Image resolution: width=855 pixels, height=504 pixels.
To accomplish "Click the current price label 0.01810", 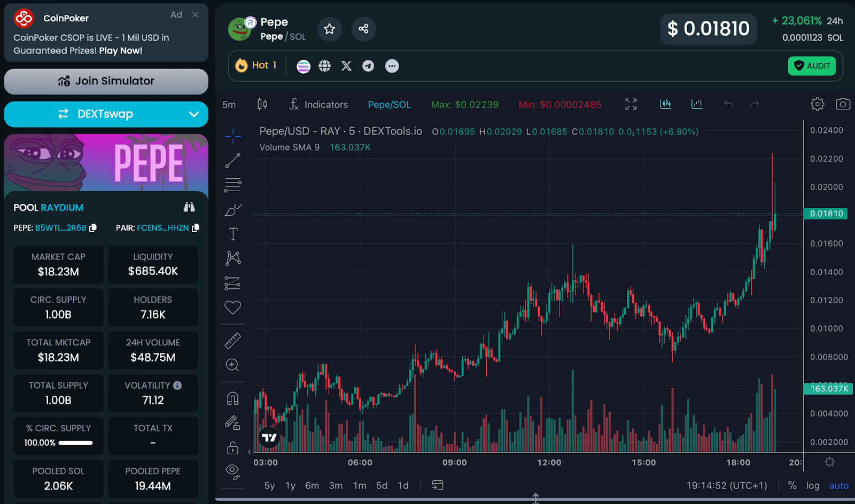I will click(x=827, y=214).
